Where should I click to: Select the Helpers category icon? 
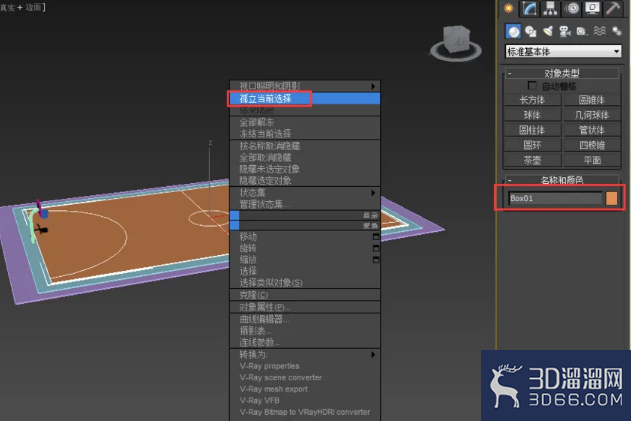coord(582,31)
